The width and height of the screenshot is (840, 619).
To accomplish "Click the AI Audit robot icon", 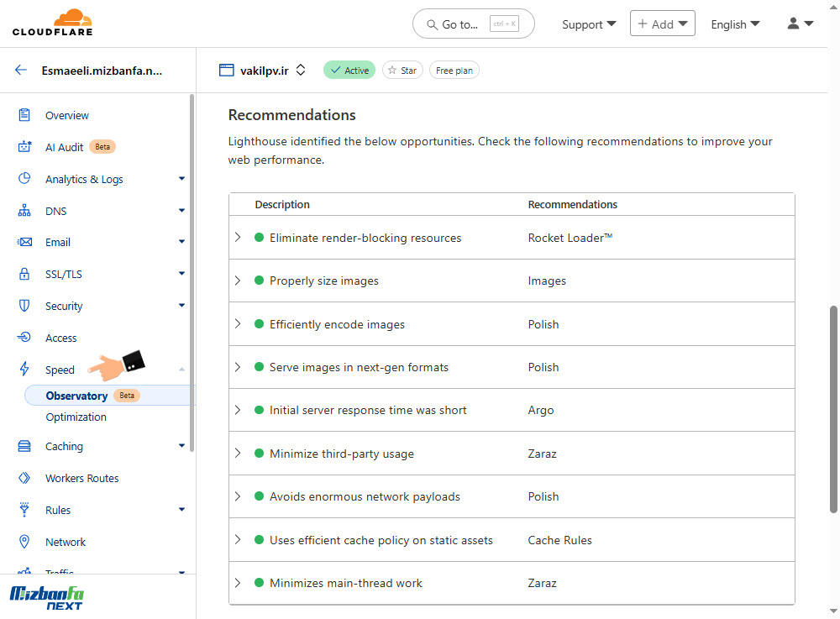I will [24, 147].
